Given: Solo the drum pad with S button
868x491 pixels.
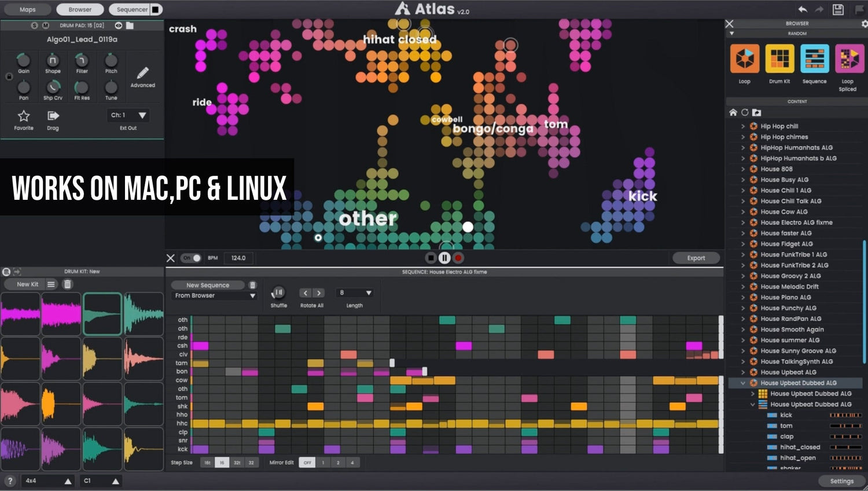Looking at the screenshot, I should [34, 25].
